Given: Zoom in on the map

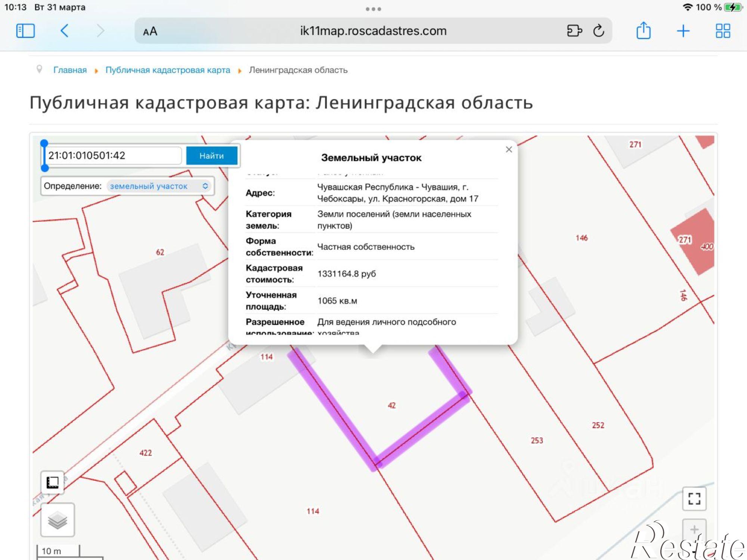Looking at the screenshot, I should [x=694, y=529].
